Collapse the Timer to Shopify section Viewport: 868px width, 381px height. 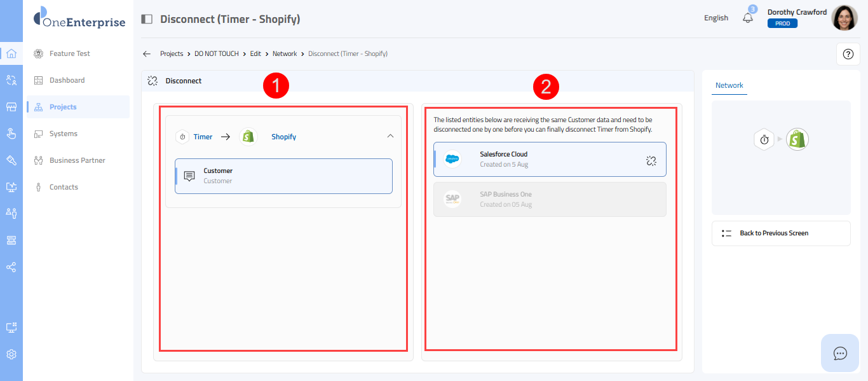pyautogui.click(x=390, y=135)
